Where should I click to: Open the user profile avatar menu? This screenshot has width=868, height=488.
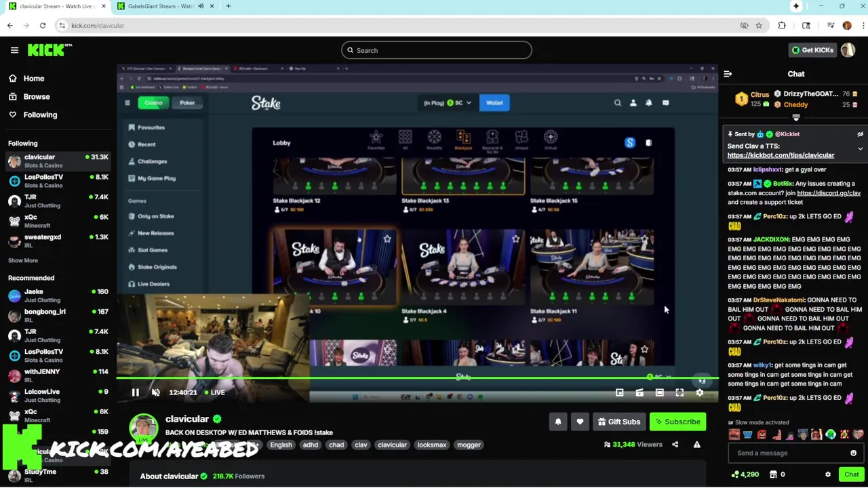(848, 50)
